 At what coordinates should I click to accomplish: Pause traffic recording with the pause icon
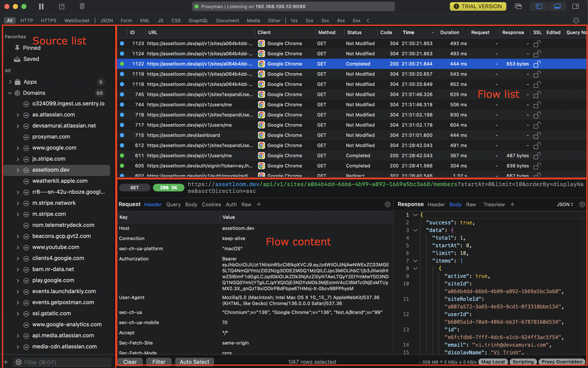pos(41,6)
